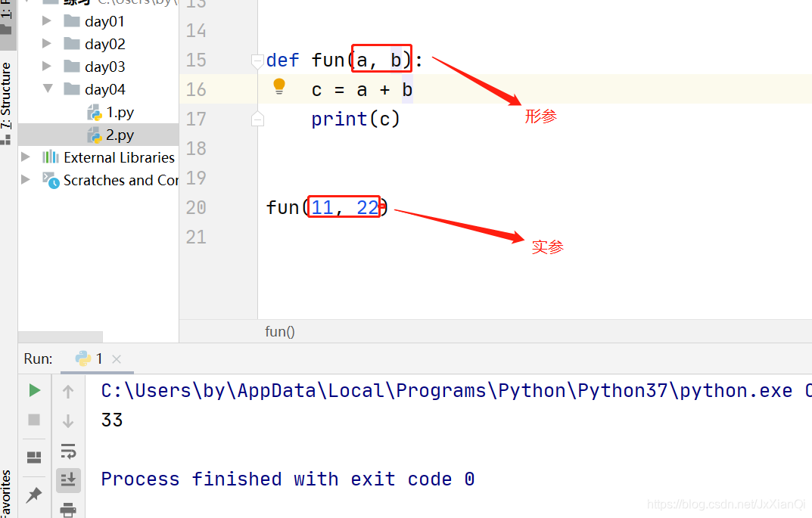Click output value 33 in console
812x518 pixels.
coord(112,420)
